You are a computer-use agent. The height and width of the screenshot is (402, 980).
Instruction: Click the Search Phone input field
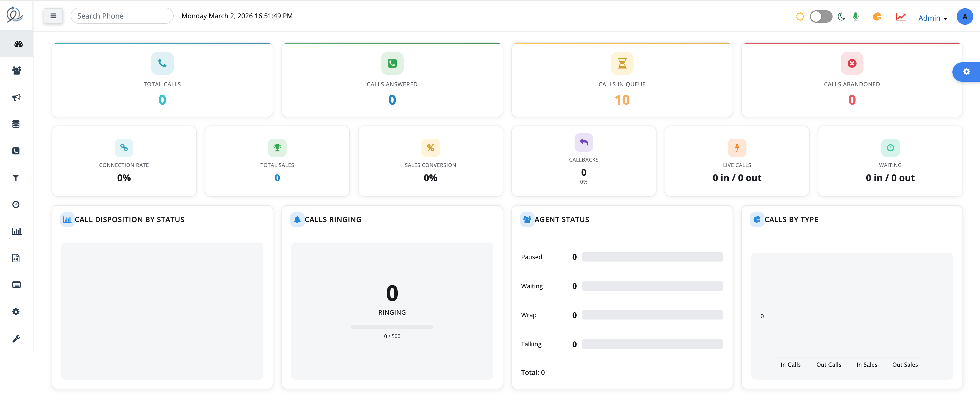point(122,16)
